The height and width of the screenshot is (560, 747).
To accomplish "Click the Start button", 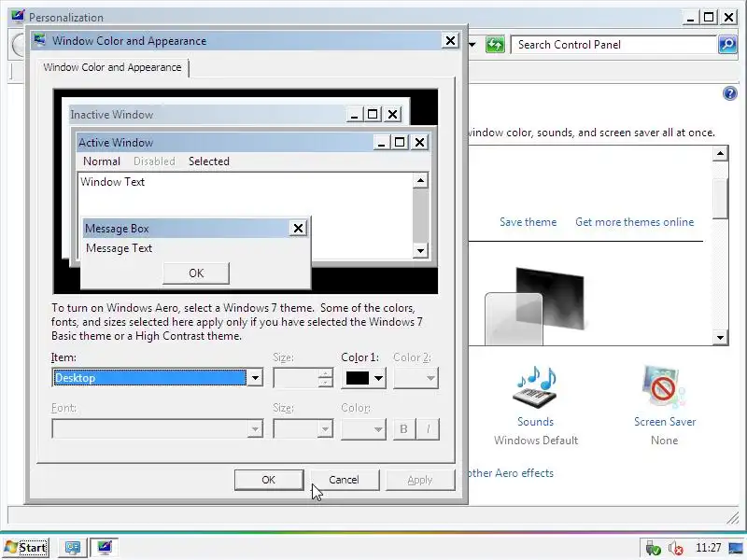I will click(x=27, y=548).
